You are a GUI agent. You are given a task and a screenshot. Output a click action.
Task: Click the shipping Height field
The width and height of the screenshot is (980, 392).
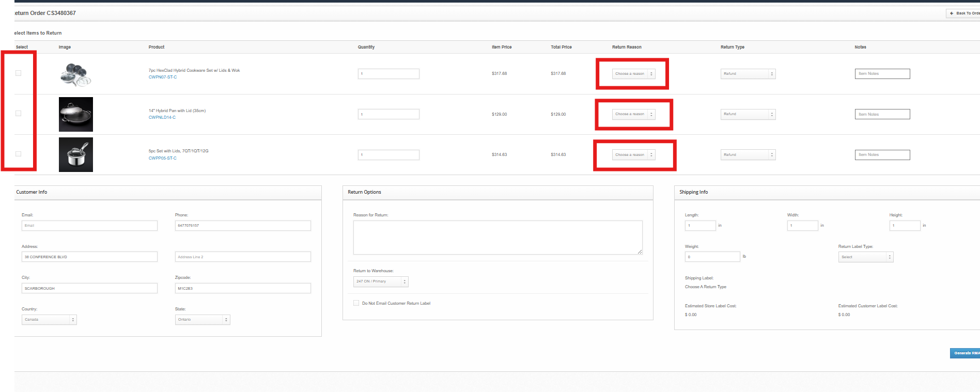pyautogui.click(x=905, y=226)
